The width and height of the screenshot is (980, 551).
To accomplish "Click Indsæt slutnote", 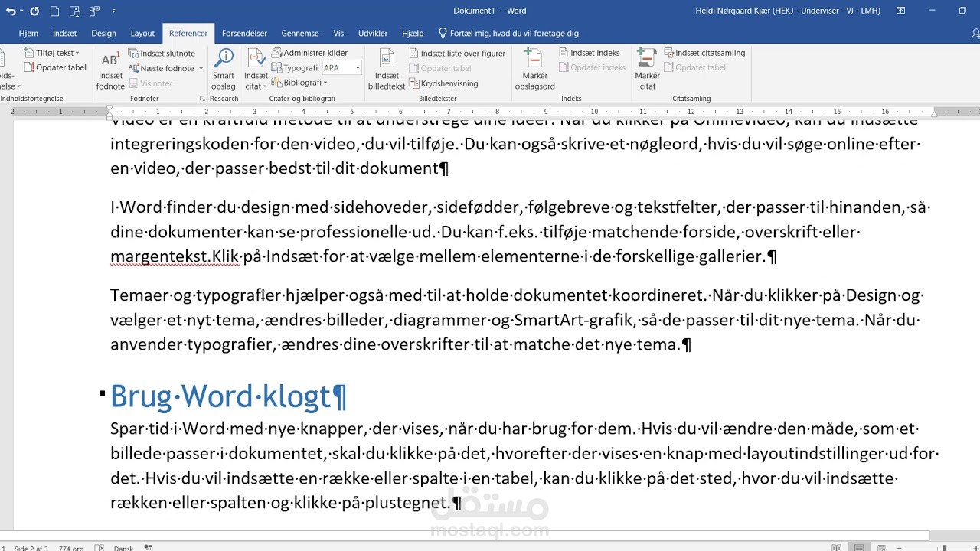I will 162,54.
